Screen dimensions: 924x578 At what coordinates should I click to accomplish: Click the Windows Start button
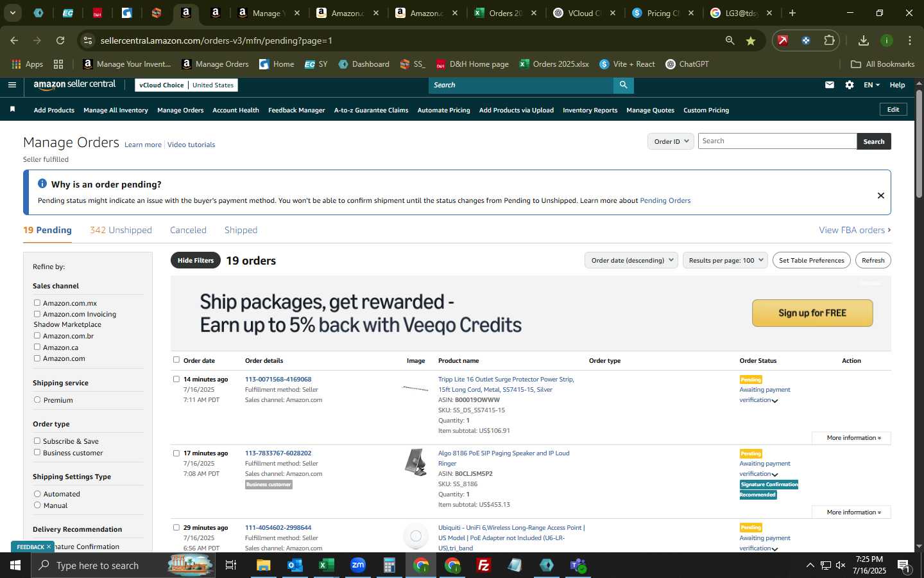tap(15, 565)
